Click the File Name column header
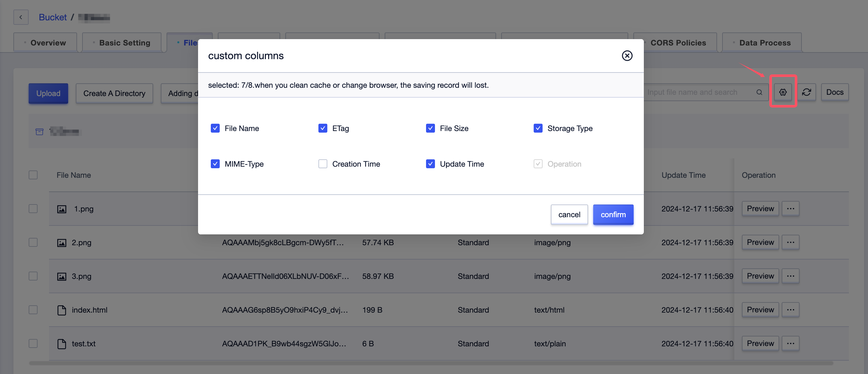 pos(74,175)
